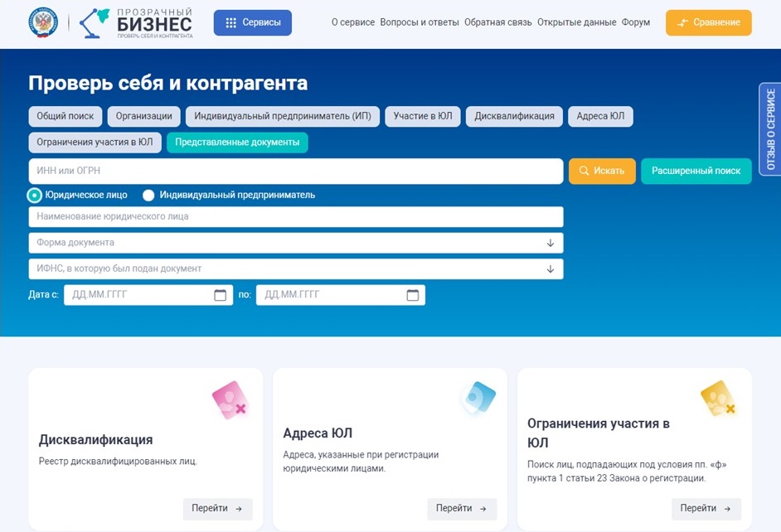Click Перейти on Ограничения участия в ЮЛ card
Screen dimensions: 781x532
click(706, 509)
